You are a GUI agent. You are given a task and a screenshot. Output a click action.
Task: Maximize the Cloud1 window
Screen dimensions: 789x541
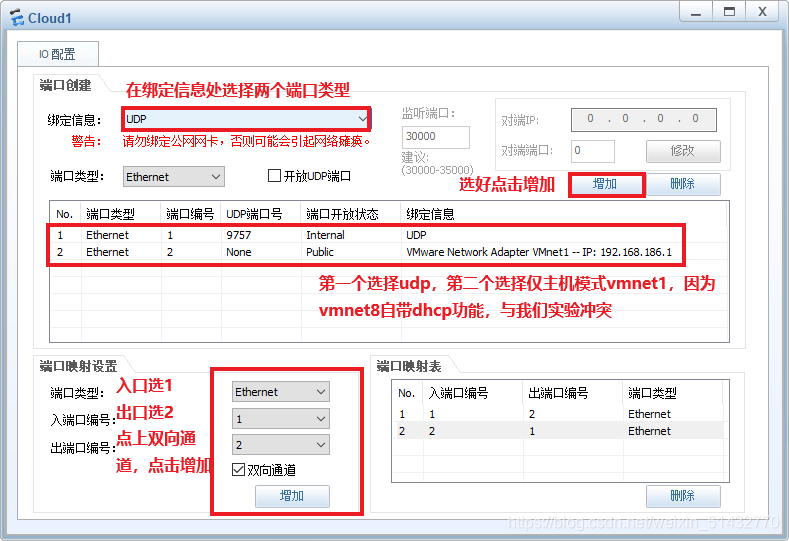click(729, 12)
